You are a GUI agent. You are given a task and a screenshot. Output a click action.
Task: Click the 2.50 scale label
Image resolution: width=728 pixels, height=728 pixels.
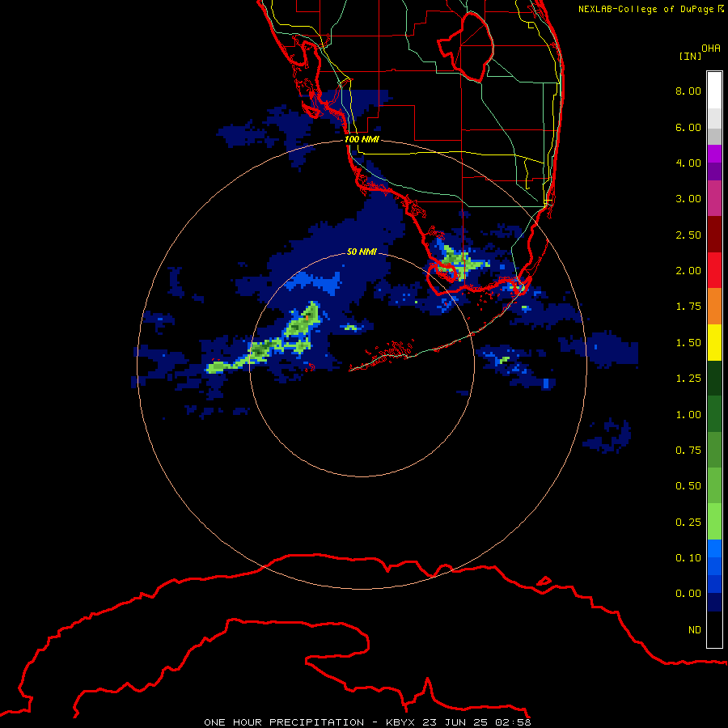coord(688,235)
